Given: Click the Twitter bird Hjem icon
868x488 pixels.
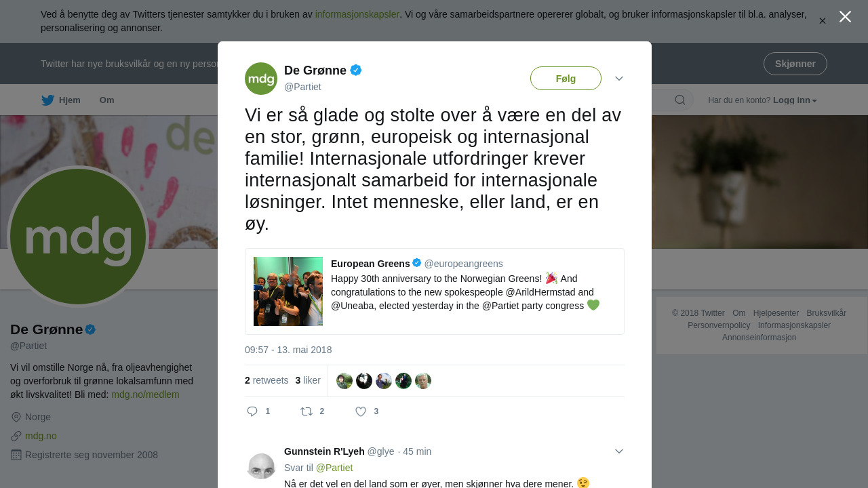Looking at the screenshot, I should tap(47, 100).
